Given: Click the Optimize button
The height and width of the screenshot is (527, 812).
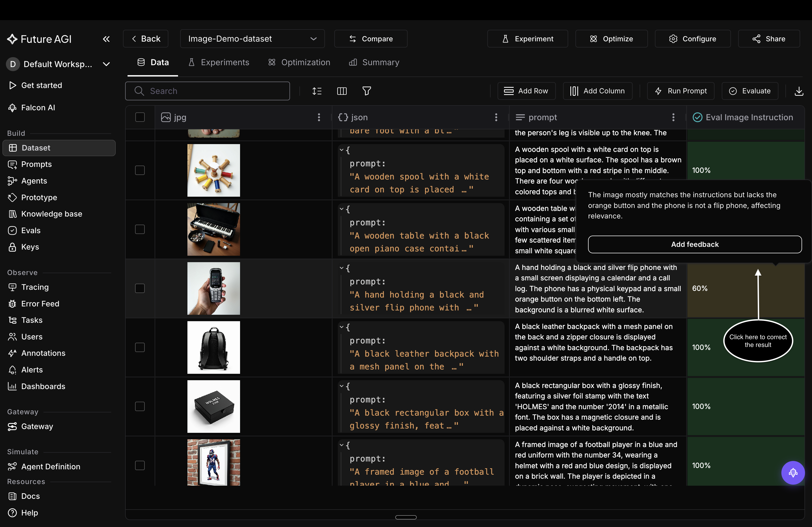Looking at the screenshot, I should 611,39.
